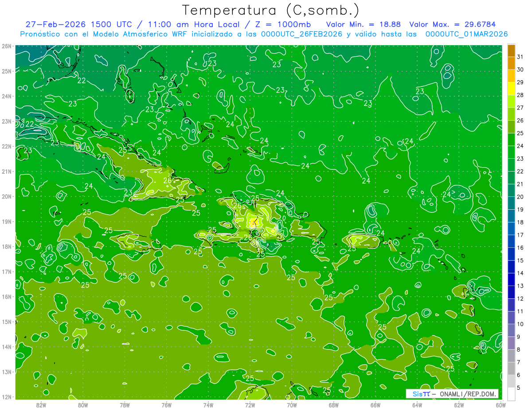Click the '15' label on the color scale
The width and height of the screenshot is (532, 411).
[520, 260]
